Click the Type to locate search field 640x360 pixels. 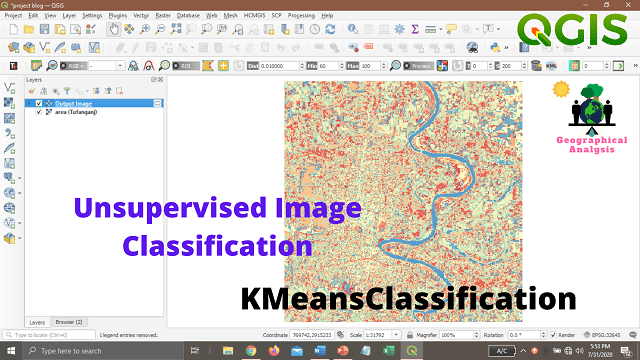(49, 335)
